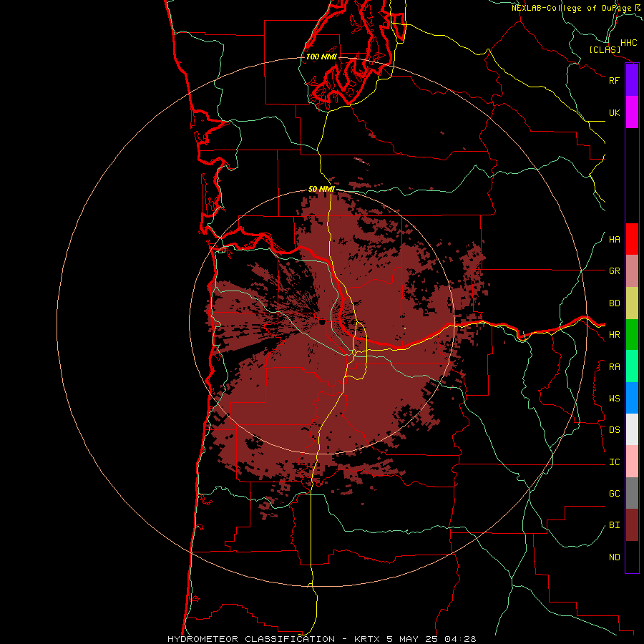Viewport: 644px width, 644px height.
Task: Click the 100 NMI range ring label
Action: (x=321, y=57)
